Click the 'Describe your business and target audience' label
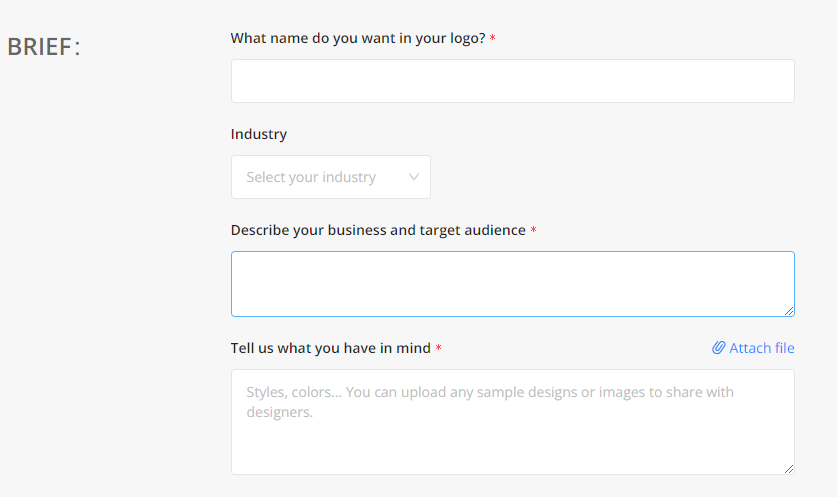Screen dimensions: 837x497 tap(378, 230)
